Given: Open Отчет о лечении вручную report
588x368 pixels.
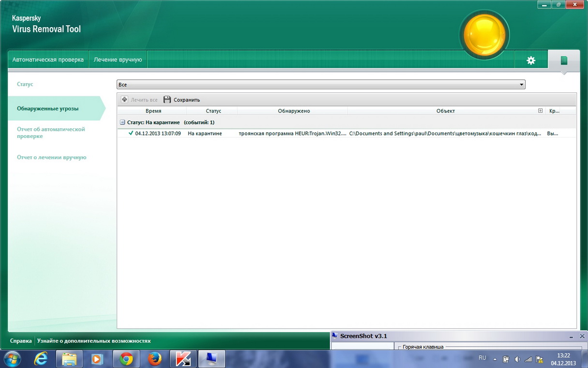Looking at the screenshot, I should point(51,157).
